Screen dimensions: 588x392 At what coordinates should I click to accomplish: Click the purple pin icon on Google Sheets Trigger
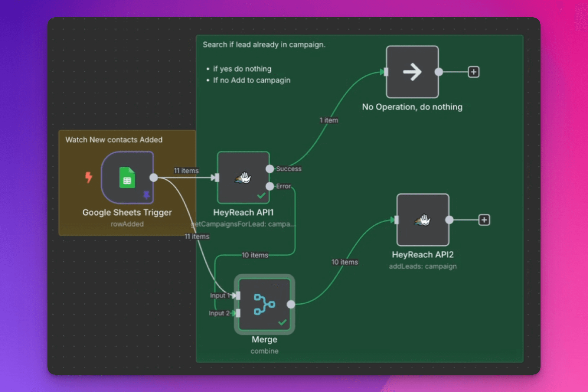point(146,195)
